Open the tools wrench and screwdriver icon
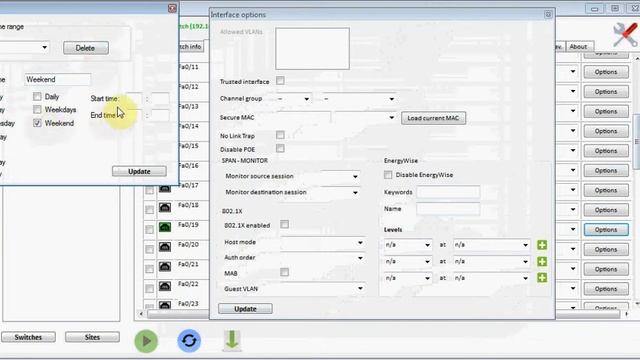Viewport: 640px width, 360px height. tap(624, 35)
